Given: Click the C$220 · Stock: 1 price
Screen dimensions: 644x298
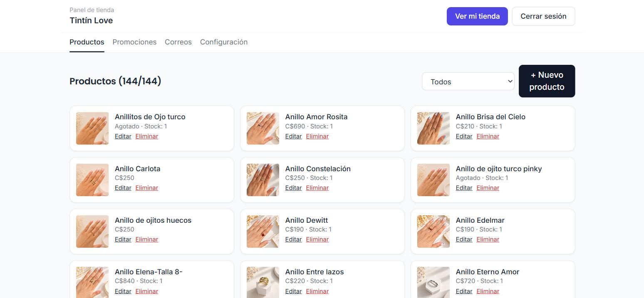Looking at the screenshot, I should coord(309,281).
